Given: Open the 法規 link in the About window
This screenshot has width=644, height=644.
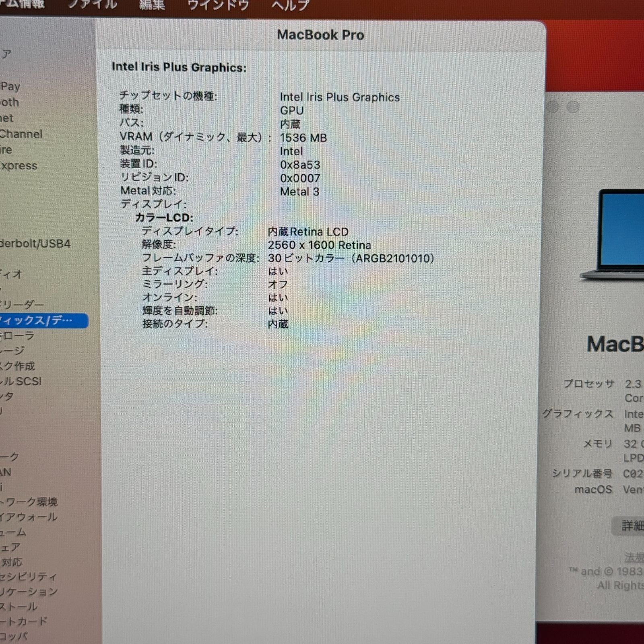Looking at the screenshot, I should (634, 557).
